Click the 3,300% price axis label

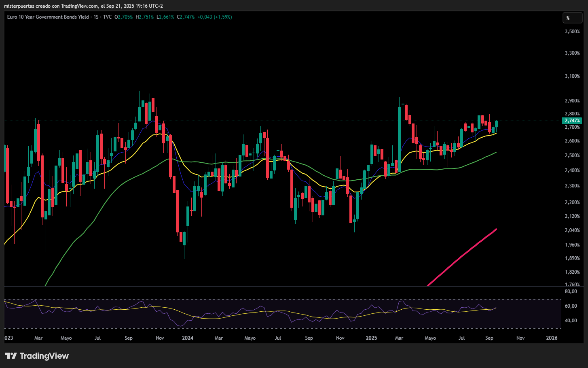[x=572, y=53]
